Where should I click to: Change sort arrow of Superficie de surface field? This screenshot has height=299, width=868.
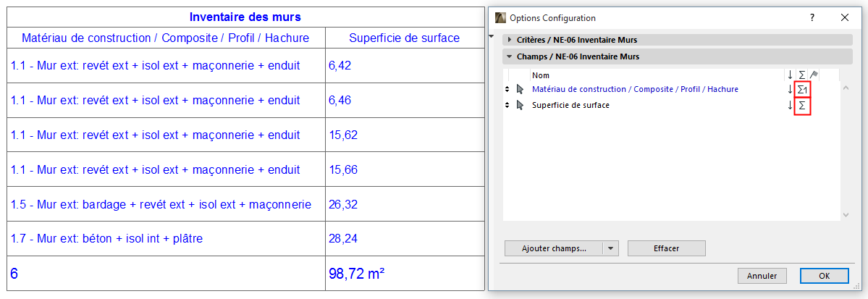(x=790, y=106)
